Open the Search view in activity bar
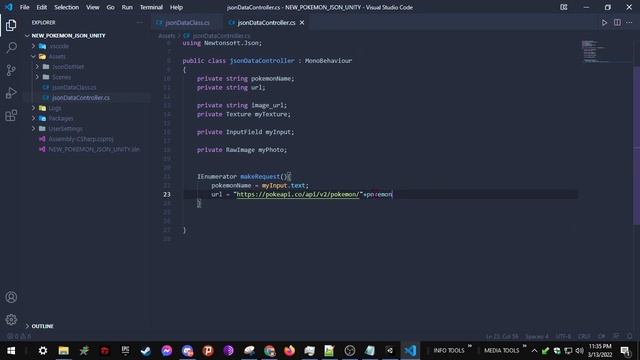 (11, 47)
